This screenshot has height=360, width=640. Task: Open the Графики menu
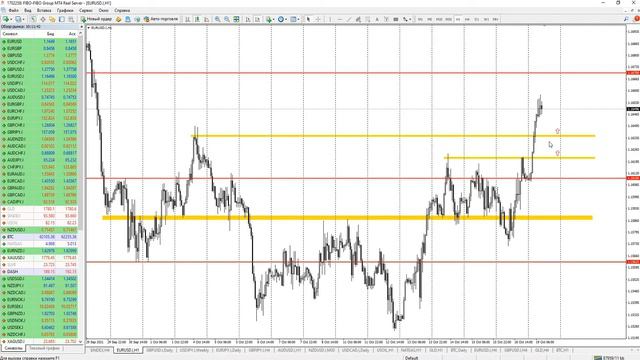tap(65, 10)
